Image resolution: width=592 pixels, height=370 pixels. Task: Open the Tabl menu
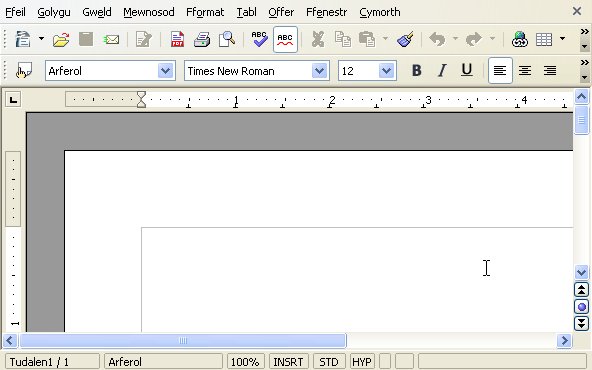[246, 12]
